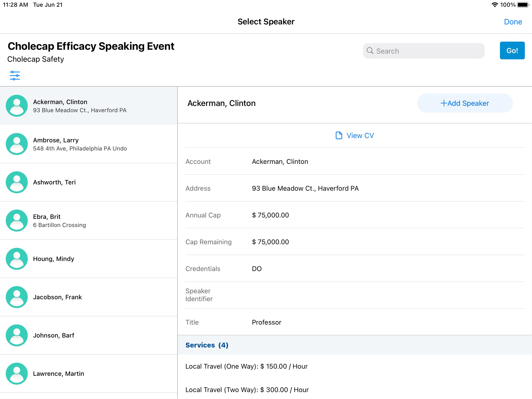
Task: Click Ebra, Brit's avatar icon
Action: click(x=17, y=220)
